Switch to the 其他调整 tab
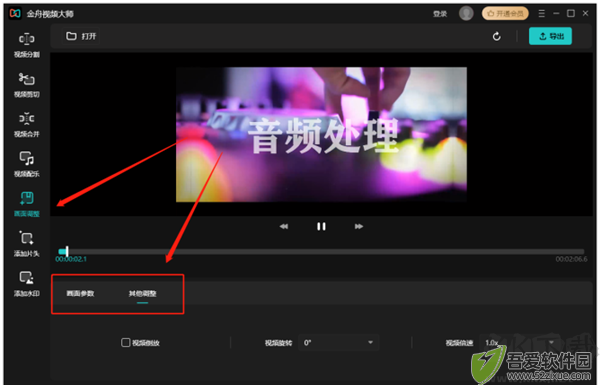Image resolution: width=600 pixels, height=385 pixels. [142, 294]
